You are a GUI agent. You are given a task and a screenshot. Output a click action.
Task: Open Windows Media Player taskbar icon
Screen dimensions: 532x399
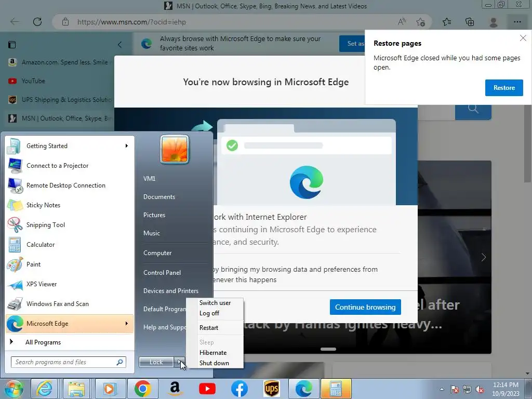(x=109, y=389)
